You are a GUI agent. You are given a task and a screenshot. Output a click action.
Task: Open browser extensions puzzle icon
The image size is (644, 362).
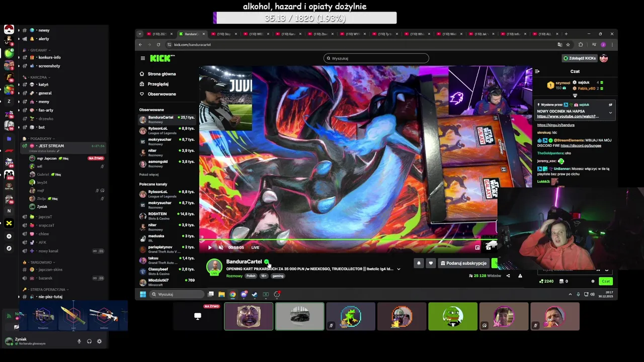(581, 45)
